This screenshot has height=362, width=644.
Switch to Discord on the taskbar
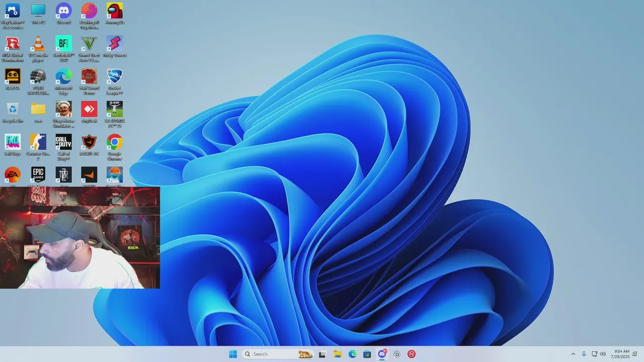[x=382, y=354]
